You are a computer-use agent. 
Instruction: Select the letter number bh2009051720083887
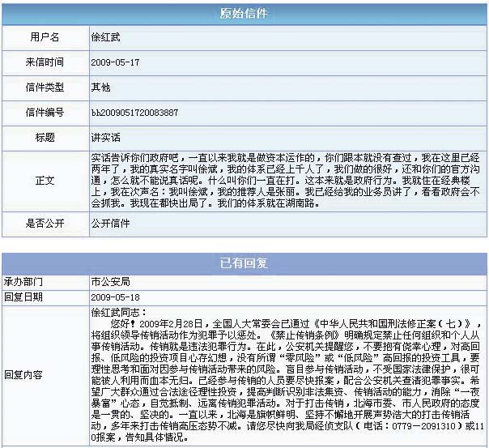click(134, 112)
